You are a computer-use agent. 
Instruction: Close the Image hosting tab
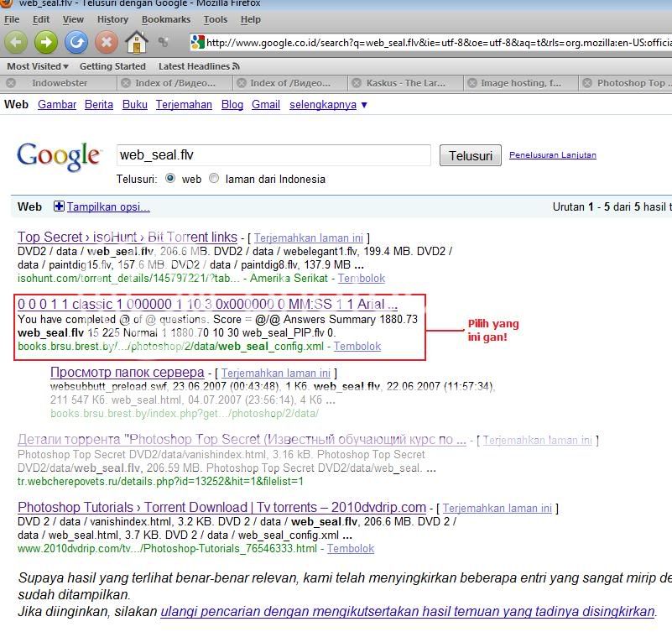pyautogui.click(x=471, y=83)
